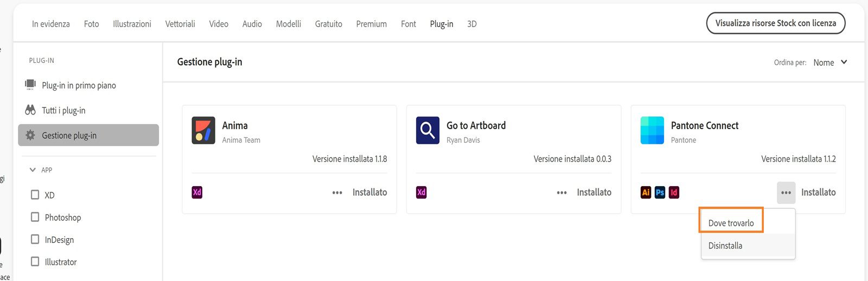Enable the InDesign app filter checkbox
Screen dimensions: 868x281
(x=35, y=239)
